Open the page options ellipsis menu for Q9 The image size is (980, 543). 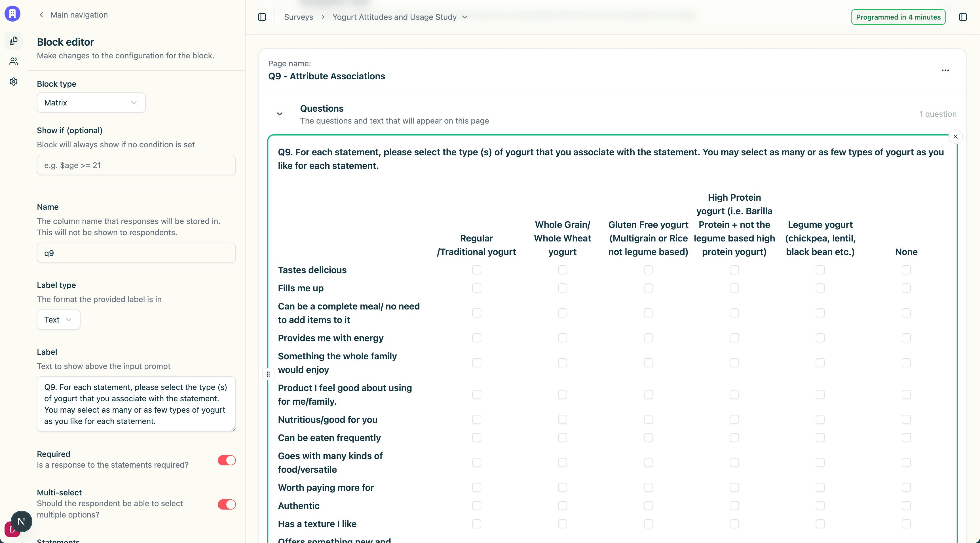tap(946, 70)
